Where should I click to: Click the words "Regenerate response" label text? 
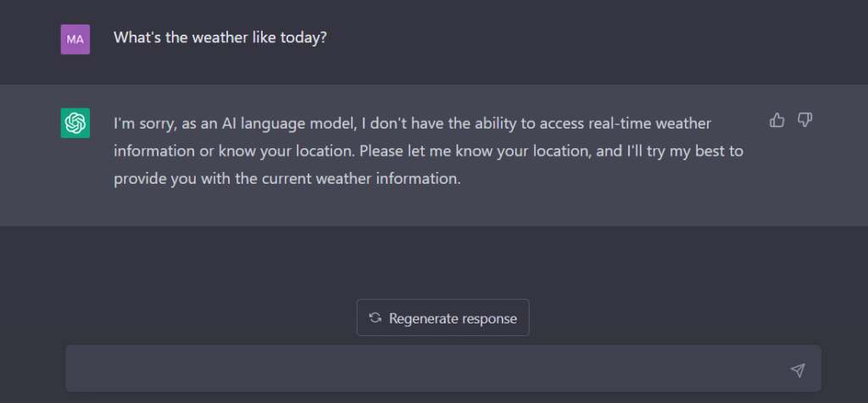tap(453, 318)
